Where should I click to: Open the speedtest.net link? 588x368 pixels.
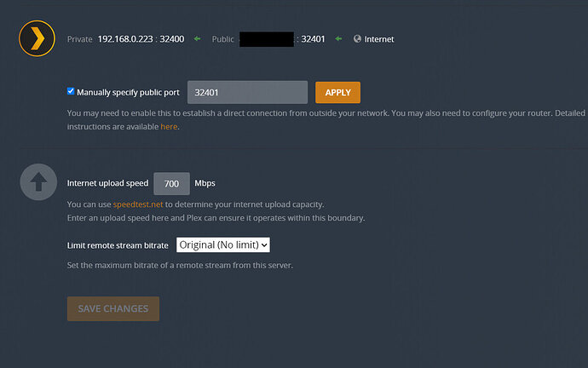(x=138, y=204)
